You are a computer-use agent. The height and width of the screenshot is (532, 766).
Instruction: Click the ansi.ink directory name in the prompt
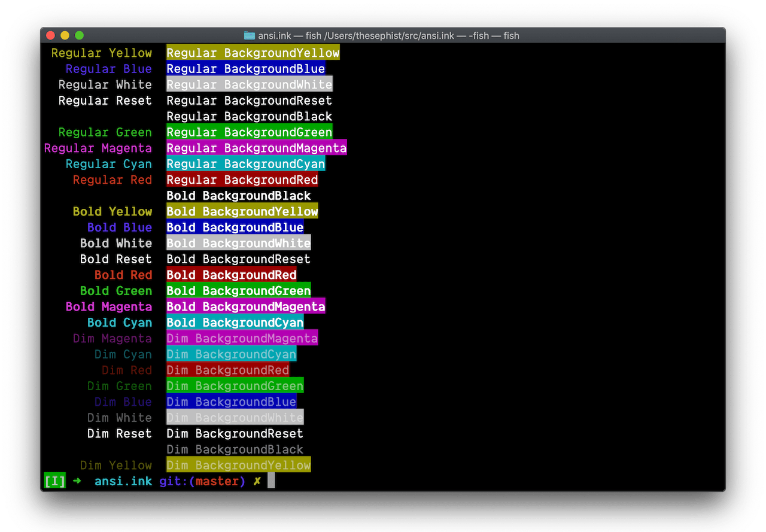123,481
